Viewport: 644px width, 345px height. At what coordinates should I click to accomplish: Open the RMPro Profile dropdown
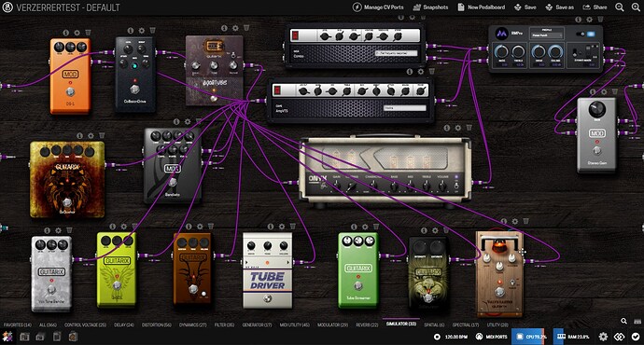[546, 35]
